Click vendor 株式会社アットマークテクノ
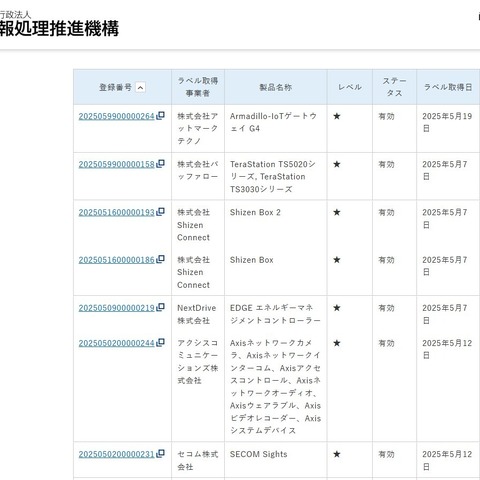The image size is (480, 480). 198,129
